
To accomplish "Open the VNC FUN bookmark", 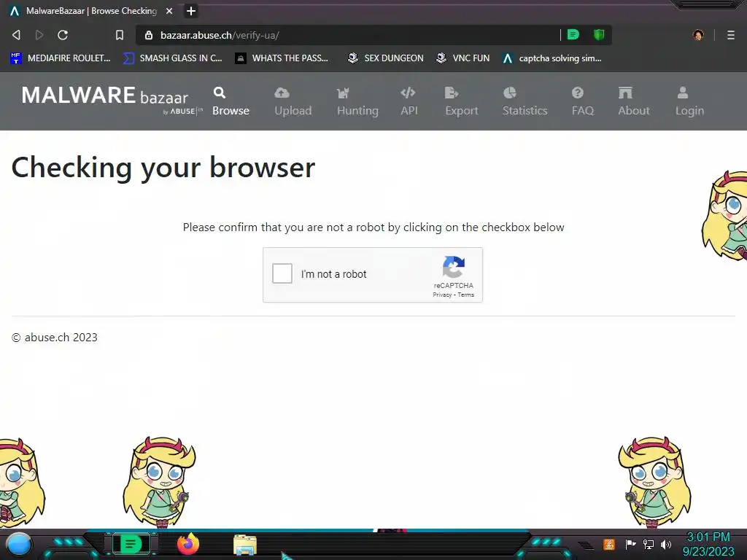I will (x=463, y=58).
